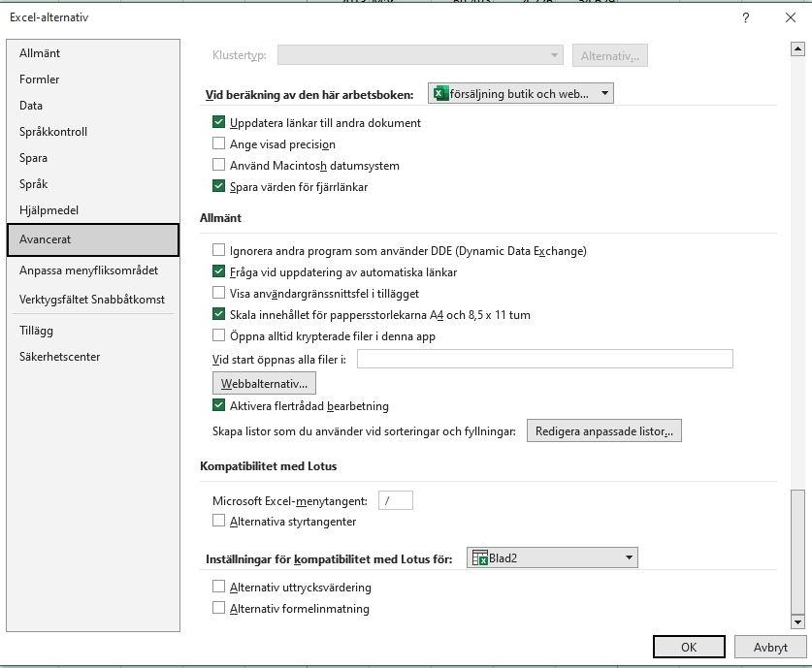Viewport: 812px width, 668px height.
Task: Toggle 'Aktivera flertrådad bearbetning' checkbox
Action: click(x=218, y=406)
